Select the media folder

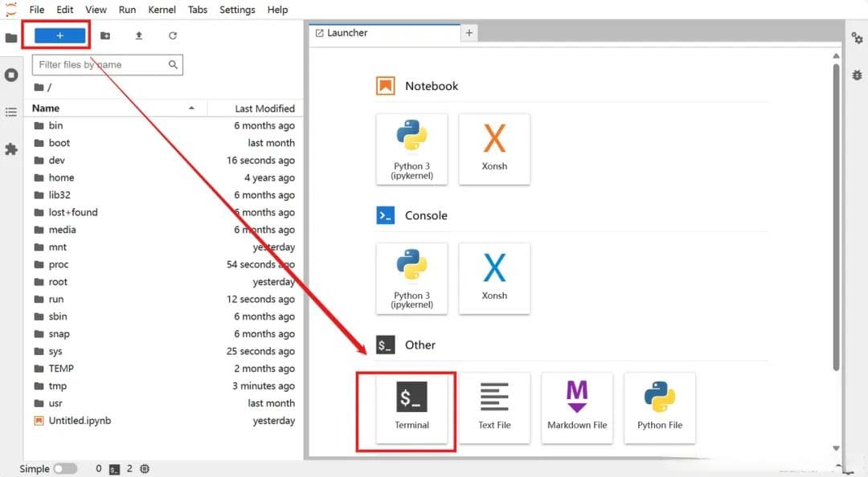tap(163, 230)
